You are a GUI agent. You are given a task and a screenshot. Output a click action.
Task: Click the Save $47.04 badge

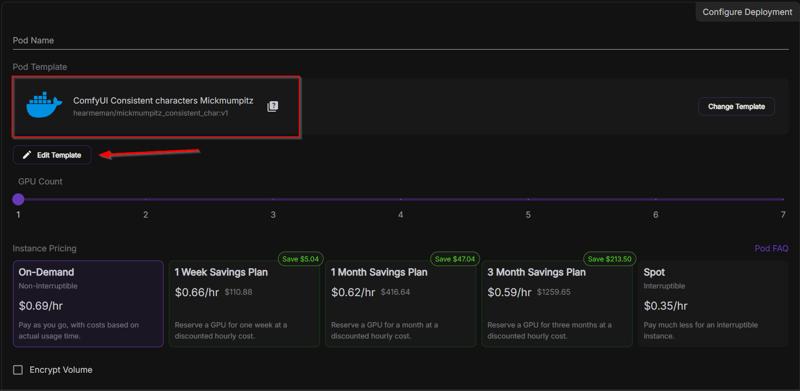pyautogui.click(x=455, y=259)
